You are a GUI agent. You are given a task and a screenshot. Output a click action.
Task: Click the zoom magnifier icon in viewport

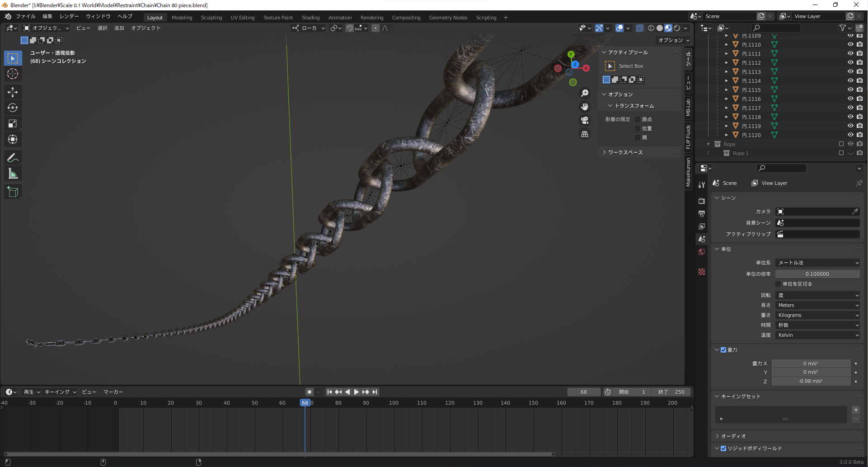point(585,93)
